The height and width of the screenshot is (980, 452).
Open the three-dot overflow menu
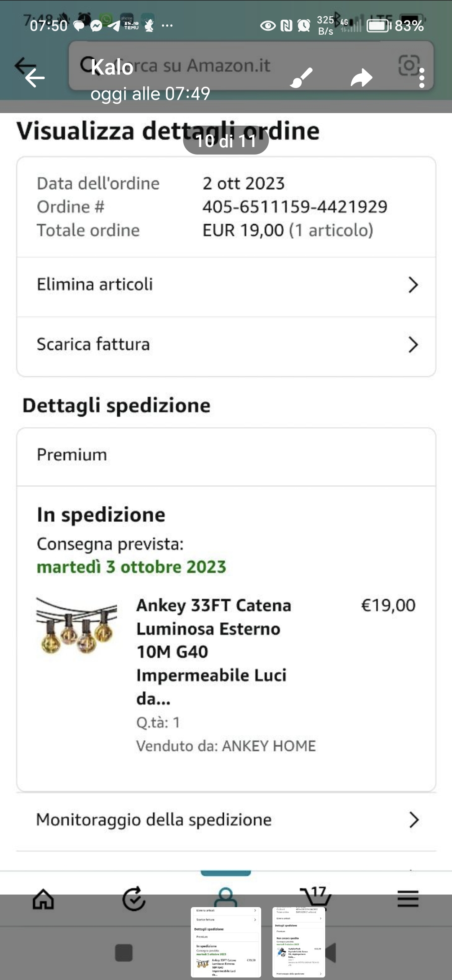coord(421,78)
